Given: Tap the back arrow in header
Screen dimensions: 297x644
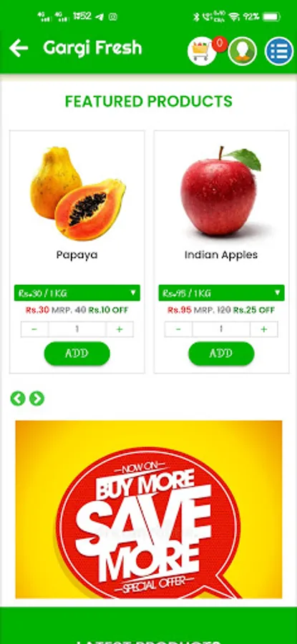Looking at the screenshot, I should (19, 48).
